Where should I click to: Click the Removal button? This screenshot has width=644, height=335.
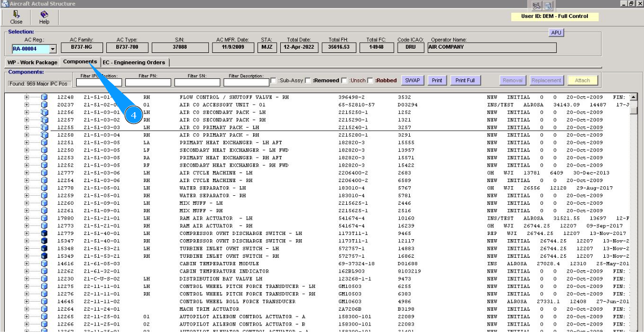click(513, 80)
